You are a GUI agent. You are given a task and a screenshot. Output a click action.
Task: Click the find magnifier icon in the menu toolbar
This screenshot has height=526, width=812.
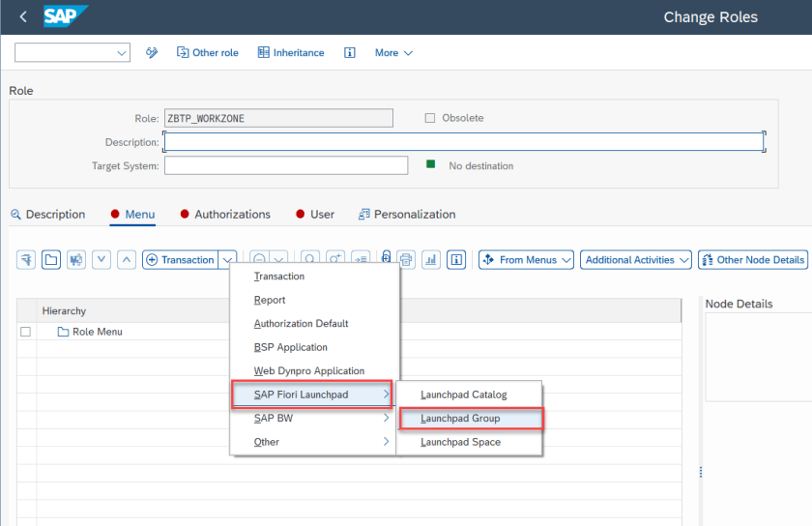tap(309, 257)
